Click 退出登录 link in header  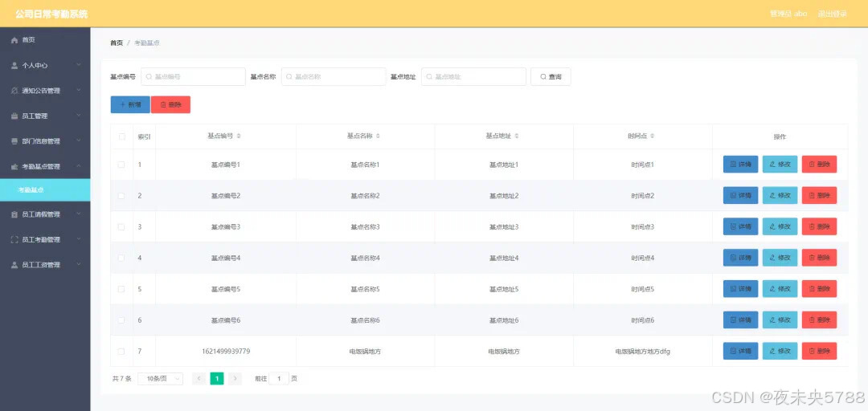click(x=832, y=14)
